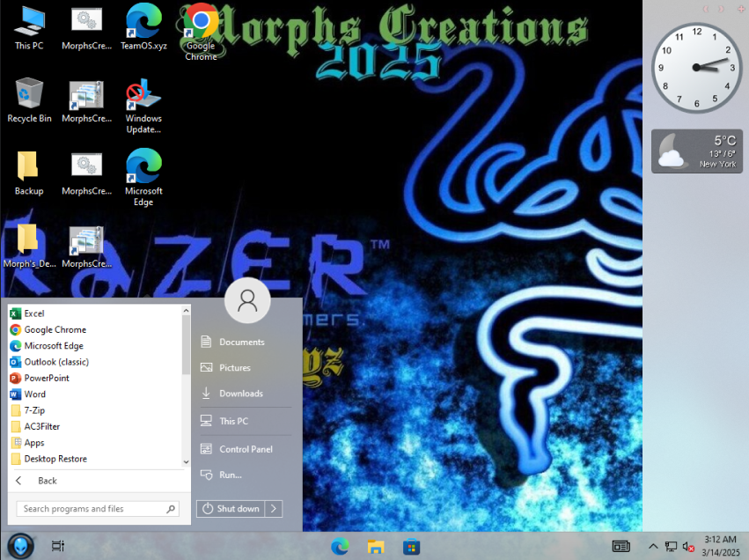Click the programs list scrollbar down arrow
Screen dimensions: 749x560
tap(187, 462)
